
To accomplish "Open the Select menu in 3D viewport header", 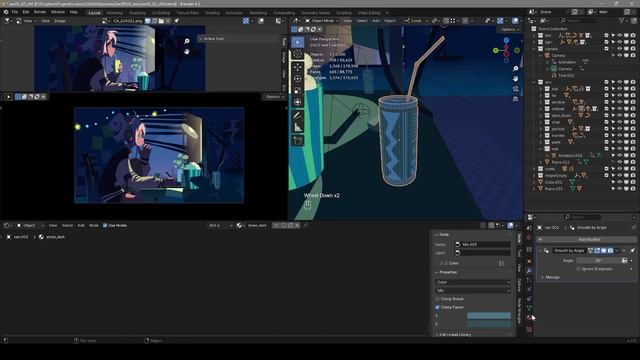I will [x=362, y=20].
